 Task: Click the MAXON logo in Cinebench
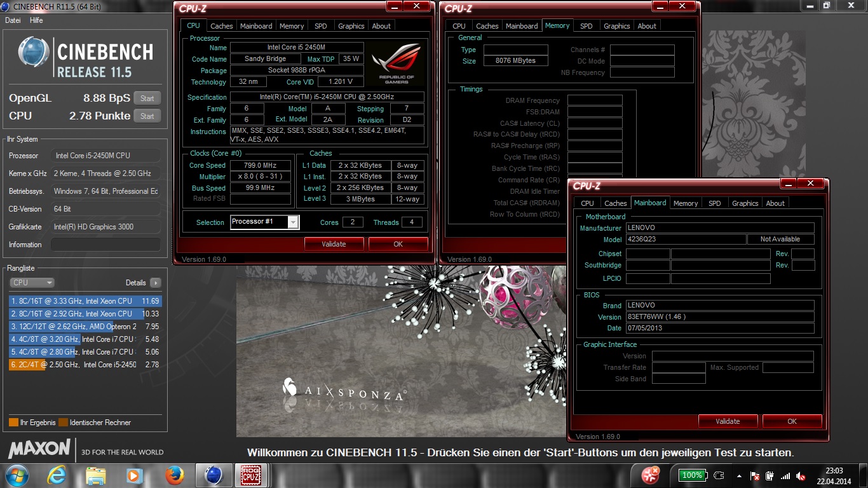point(39,449)
